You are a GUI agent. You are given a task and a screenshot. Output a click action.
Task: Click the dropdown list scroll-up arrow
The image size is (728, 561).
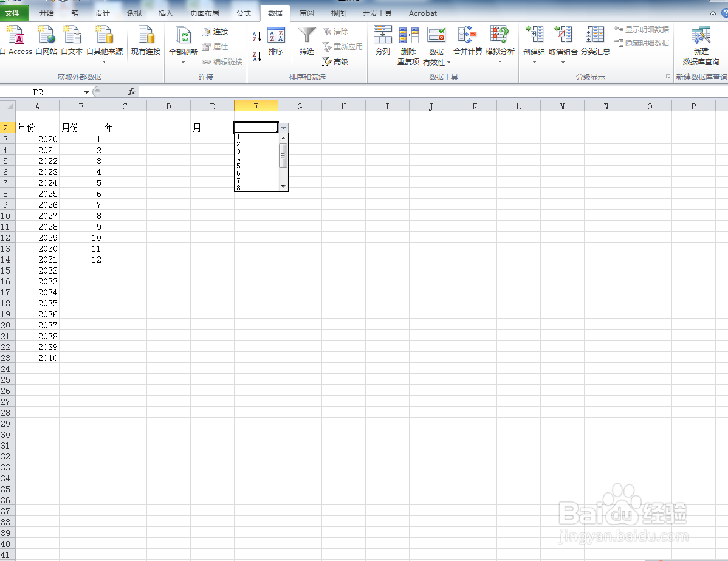(x=283, y=138)
